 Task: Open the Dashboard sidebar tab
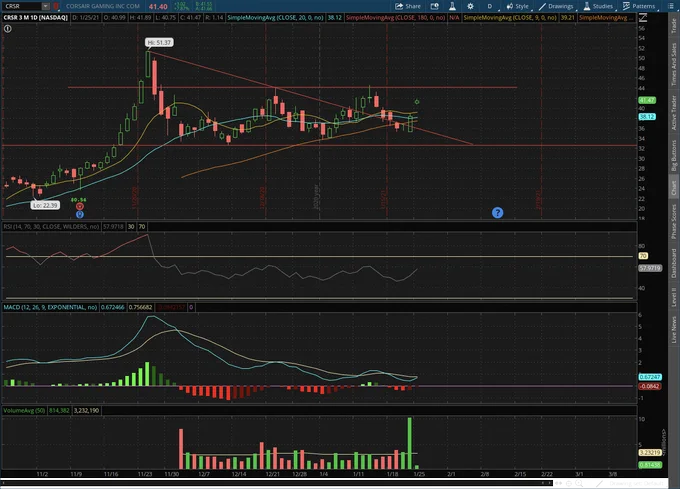(673, 263)
